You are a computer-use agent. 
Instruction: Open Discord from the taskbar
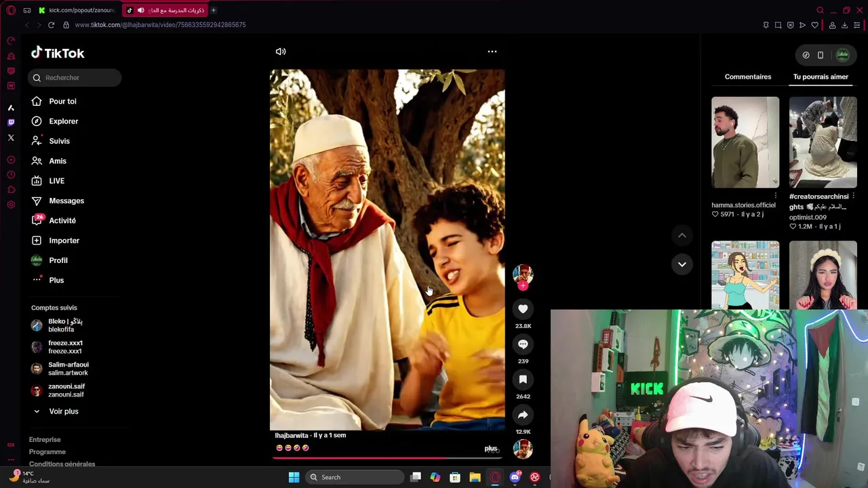pyautogui.click(x=515, y=477)
